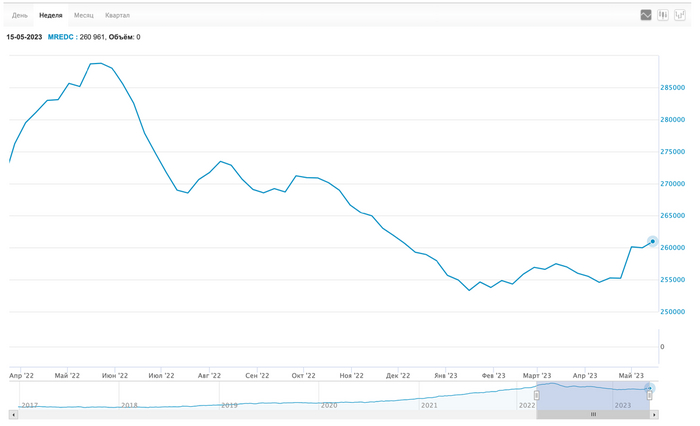
Task: Click the 270000 price axis label
Action: coord(672,184)
